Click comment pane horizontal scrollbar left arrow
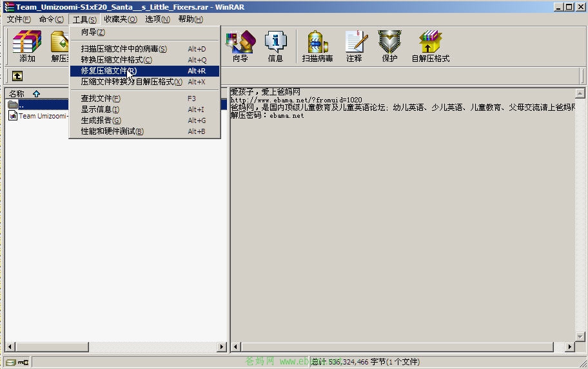The height and width of the screenshot is (369, 588). coord(236,347)
